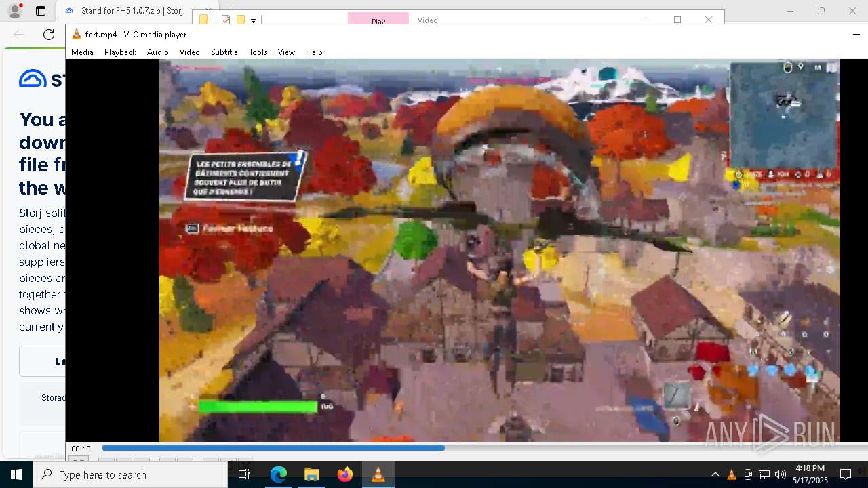Minimize the VLC media player window
868x488 pixels.
(x=856, y=35)
